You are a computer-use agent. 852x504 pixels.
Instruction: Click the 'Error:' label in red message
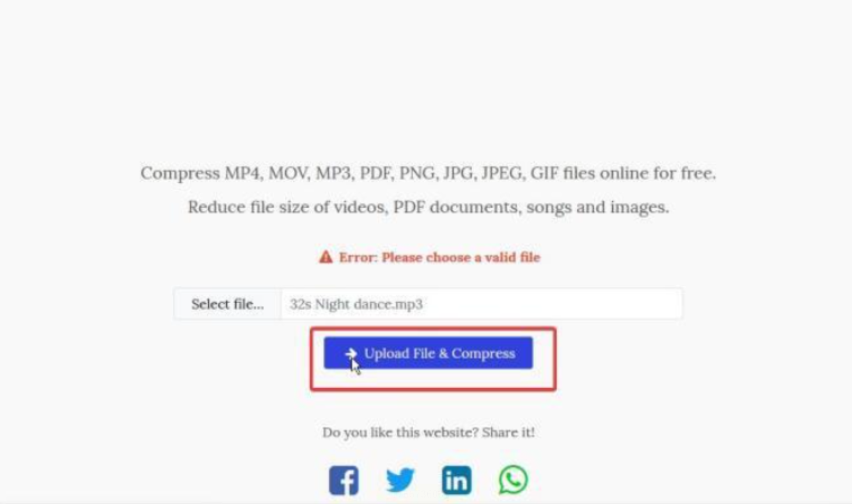(x=358, y=257)
